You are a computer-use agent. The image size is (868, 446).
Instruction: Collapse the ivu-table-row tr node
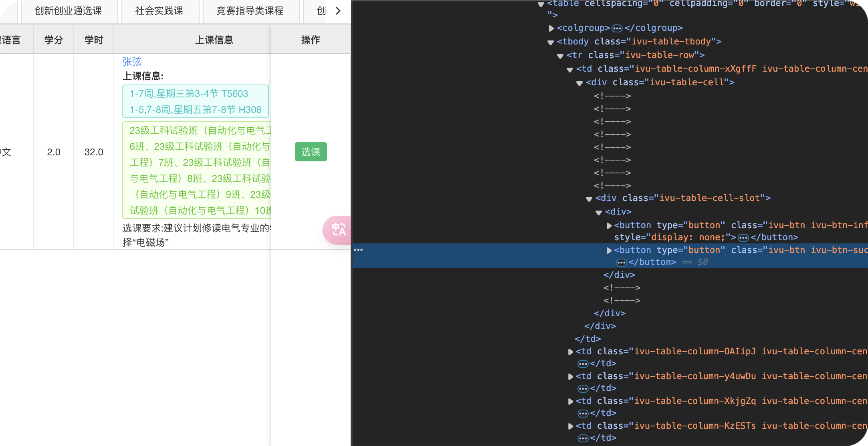tap(561, 56)
